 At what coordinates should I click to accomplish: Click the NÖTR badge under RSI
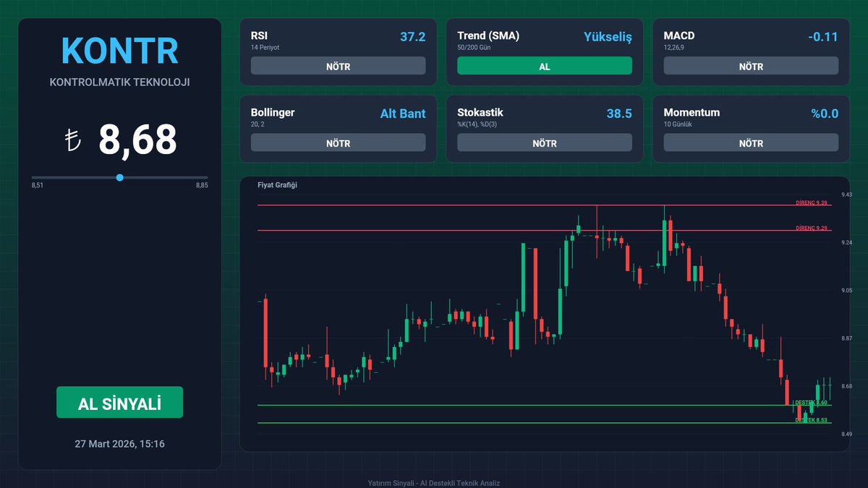tap(338, 66)
